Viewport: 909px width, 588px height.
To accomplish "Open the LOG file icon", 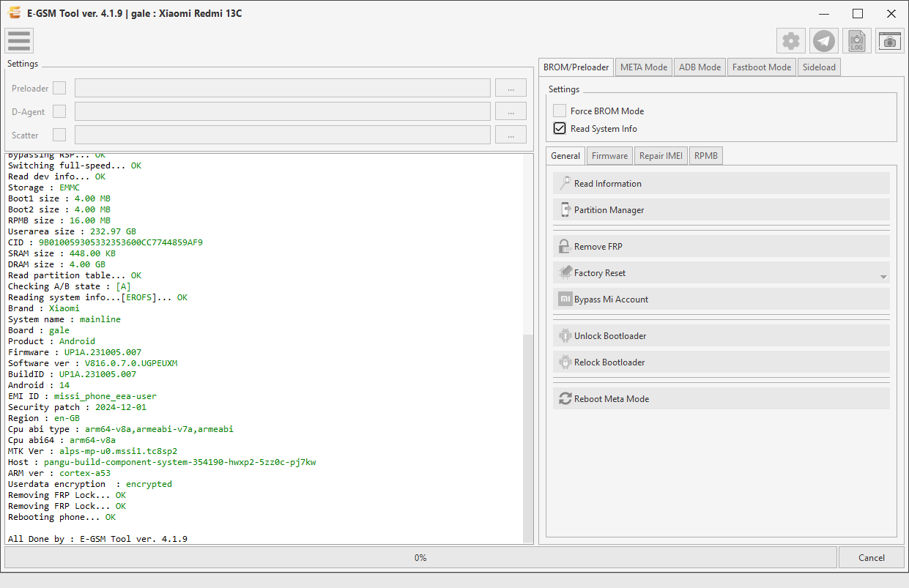I will (x=857, y=41).
